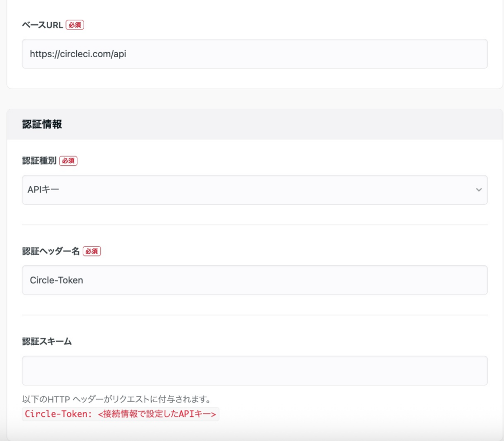This screenshot has height=441, width=504.
Task: Focus the empty 認証スキーム input field
Action: (x=254, y=371)
